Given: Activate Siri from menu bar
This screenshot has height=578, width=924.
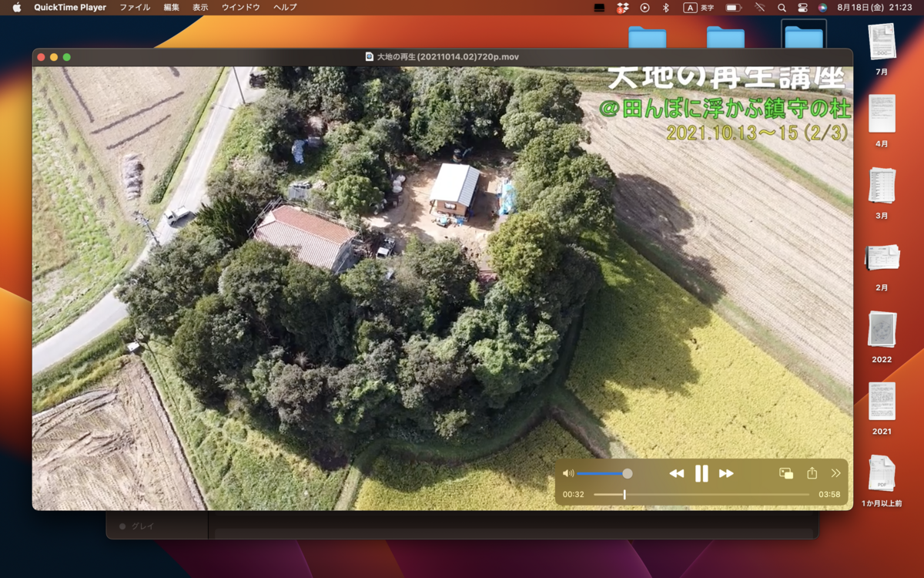Looking at the screenshot, I should tap(823, 7).
